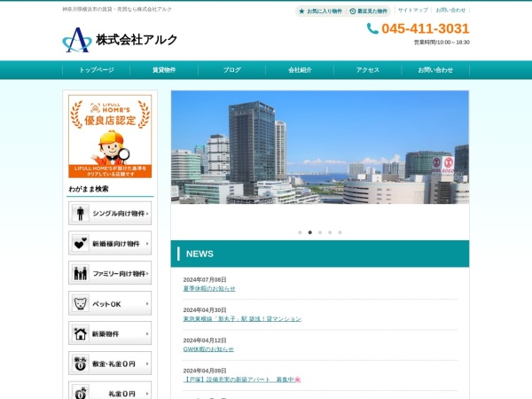The height and width of the screenshot is (399, 532).
Task: Select the new-build house icon
Action: (x=81, y=333)
